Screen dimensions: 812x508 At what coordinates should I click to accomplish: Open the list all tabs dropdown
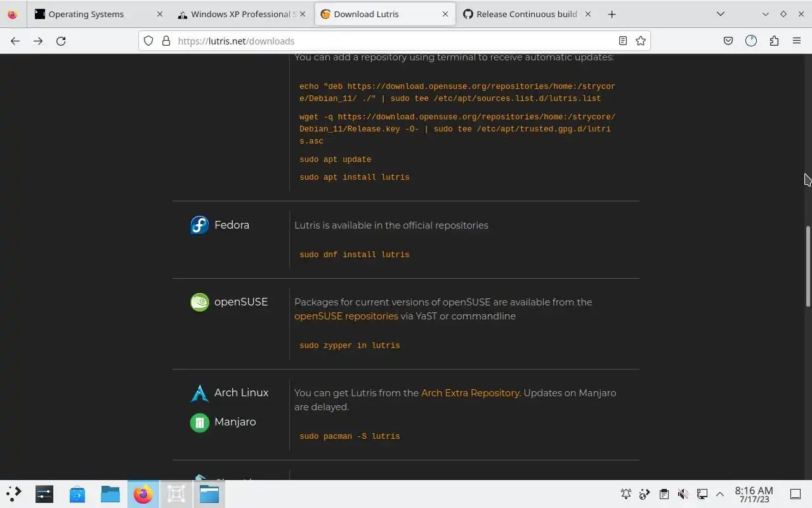[721, 14]
